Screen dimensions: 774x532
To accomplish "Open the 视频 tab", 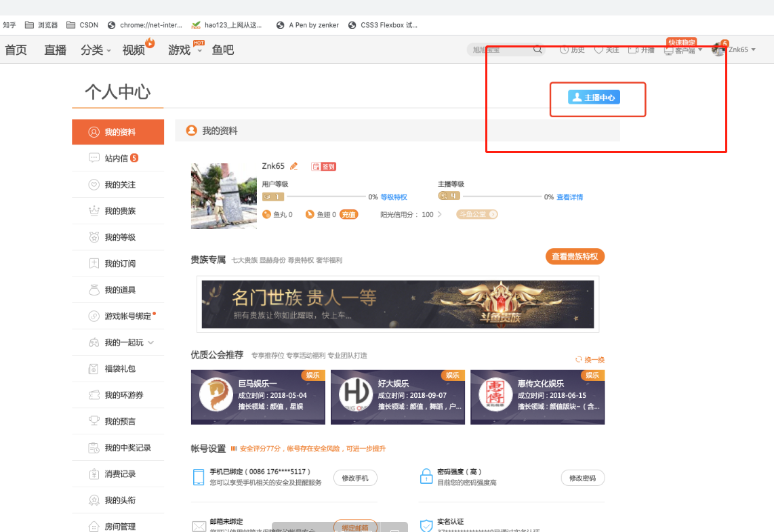I will coord(134,50).
